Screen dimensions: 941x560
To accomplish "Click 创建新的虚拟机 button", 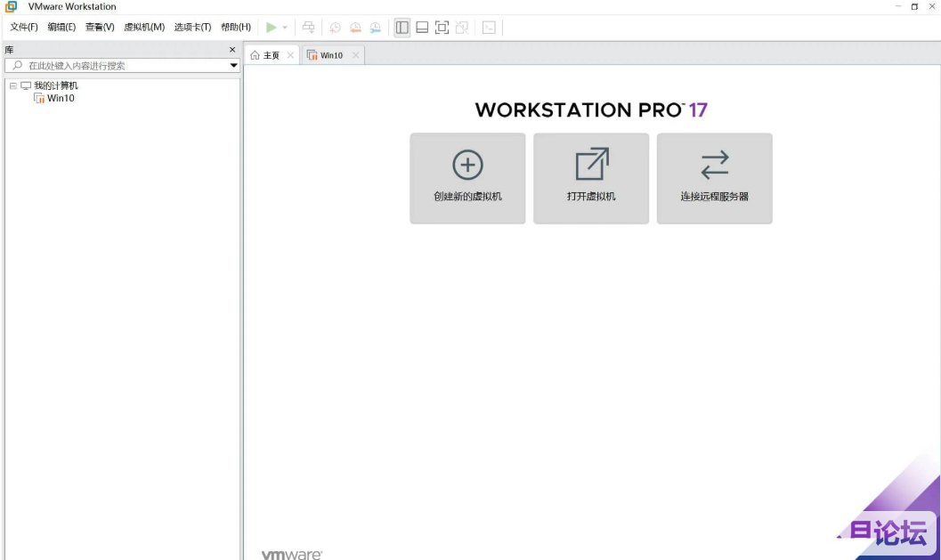I will click(467, 178).
